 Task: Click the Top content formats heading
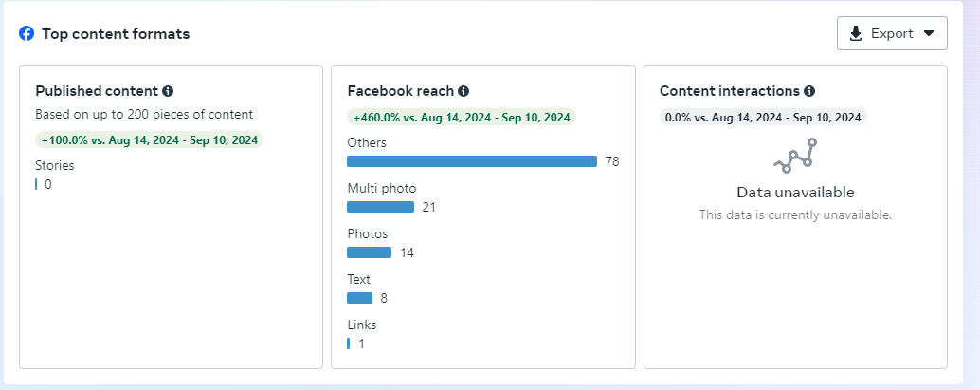coord(116,34)
